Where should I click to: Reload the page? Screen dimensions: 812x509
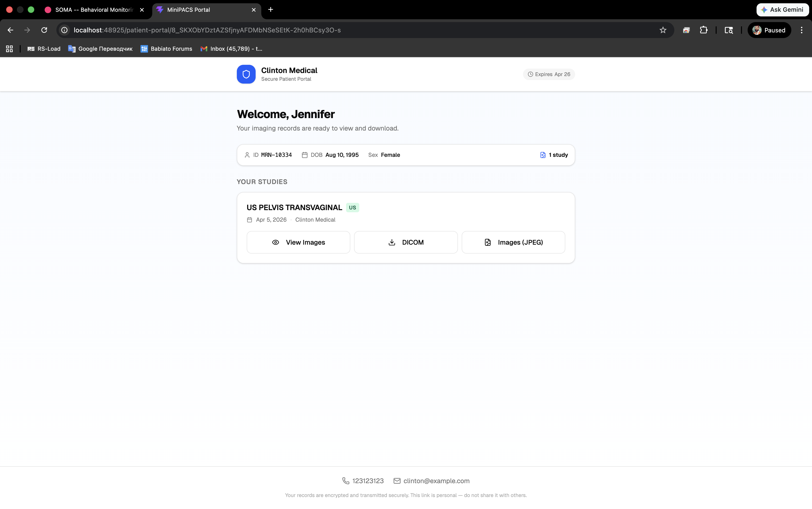pos(44,30)
